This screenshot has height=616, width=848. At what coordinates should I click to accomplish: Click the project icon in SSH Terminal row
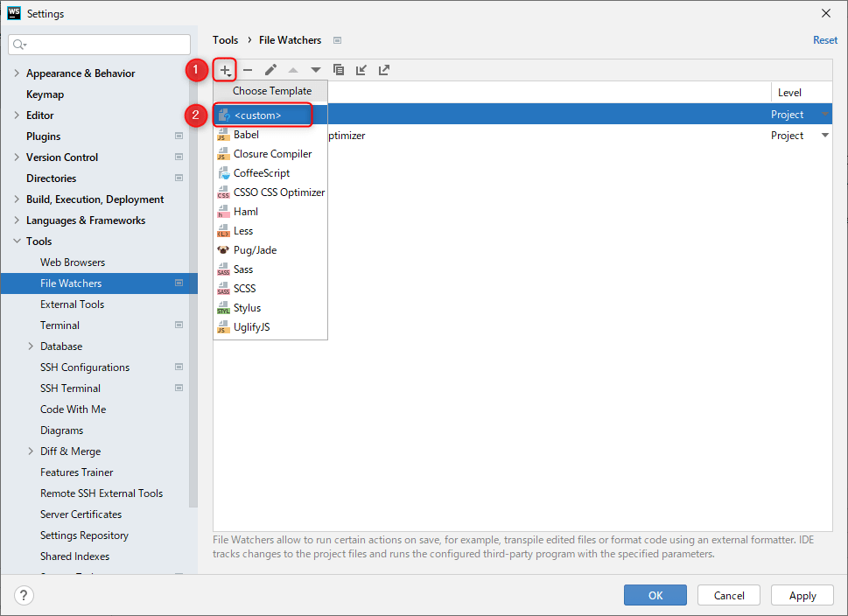coord(179,388)
